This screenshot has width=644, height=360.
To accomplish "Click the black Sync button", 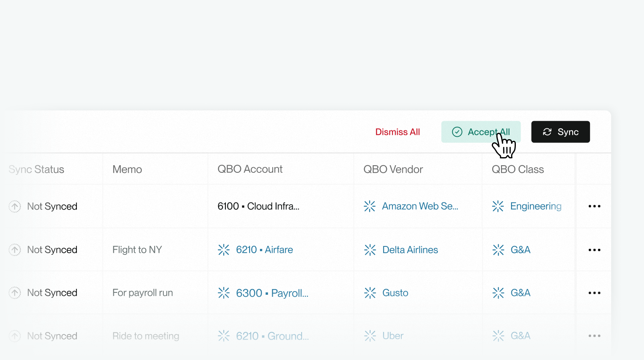I will [560, 132].
